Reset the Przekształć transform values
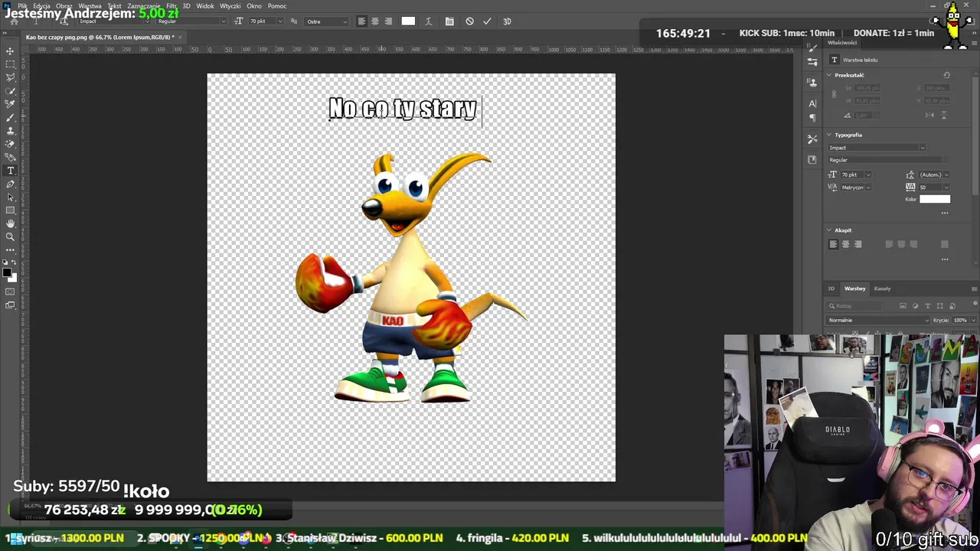Image resolution: width=980 pixels, height=551 pixels. coord(946,75)
